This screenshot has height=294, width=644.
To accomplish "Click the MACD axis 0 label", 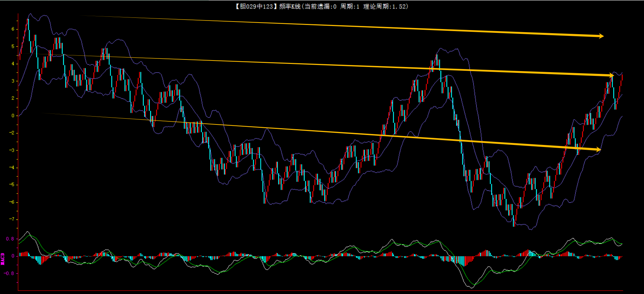I will (13, 256).
